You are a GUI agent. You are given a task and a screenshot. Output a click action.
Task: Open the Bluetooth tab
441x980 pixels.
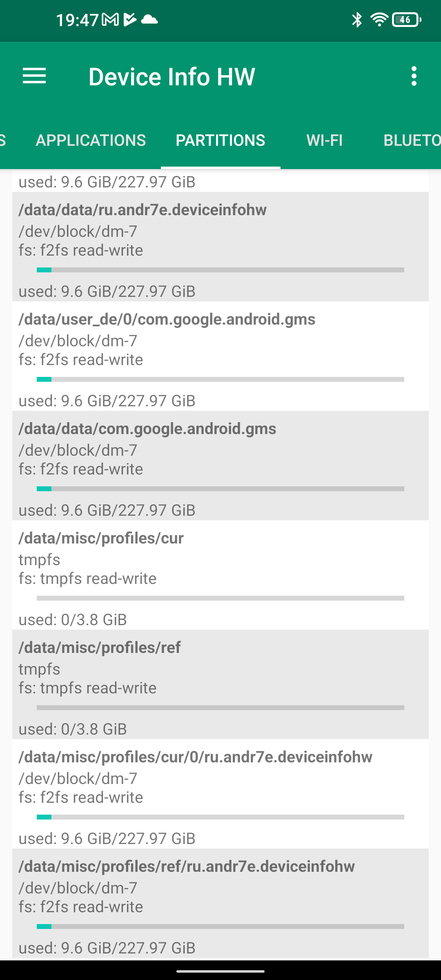point(412,140)
